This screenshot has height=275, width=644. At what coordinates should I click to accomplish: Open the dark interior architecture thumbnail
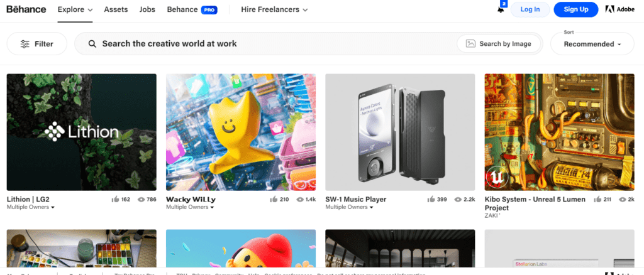click(400, 249)
